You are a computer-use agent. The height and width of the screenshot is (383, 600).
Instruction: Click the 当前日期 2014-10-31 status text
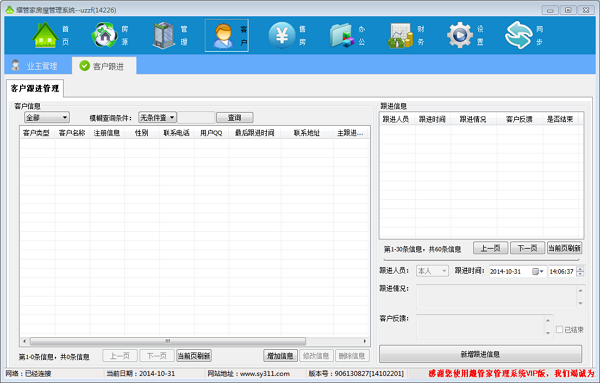(x=140, y=373)
